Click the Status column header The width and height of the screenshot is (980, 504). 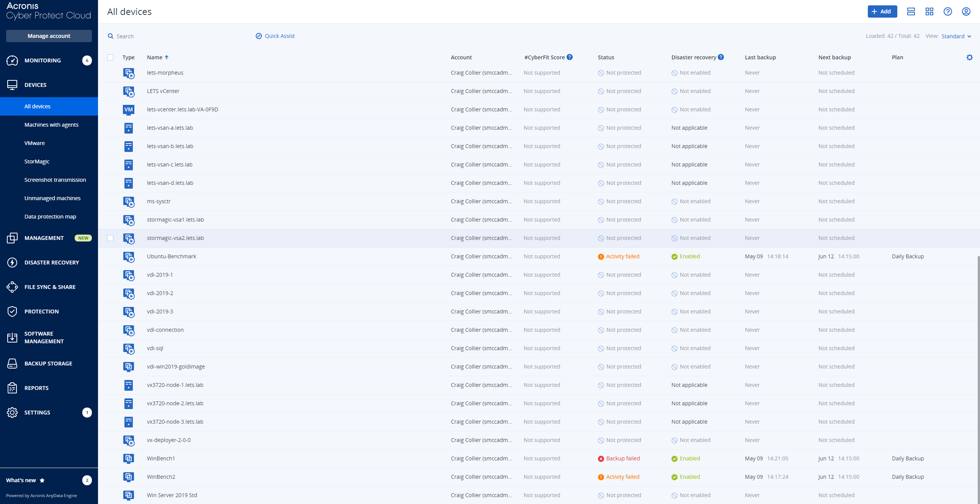(x=606, y=57)
